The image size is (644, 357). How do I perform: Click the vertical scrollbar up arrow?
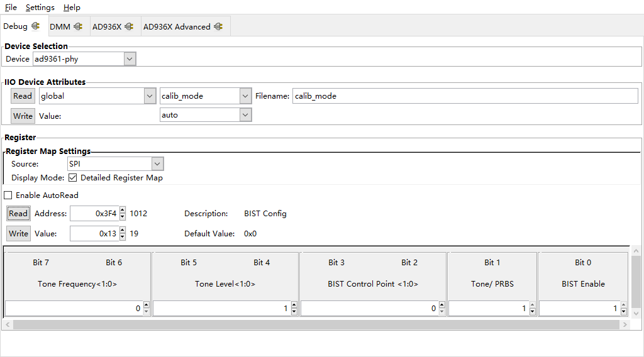(636, 250)
